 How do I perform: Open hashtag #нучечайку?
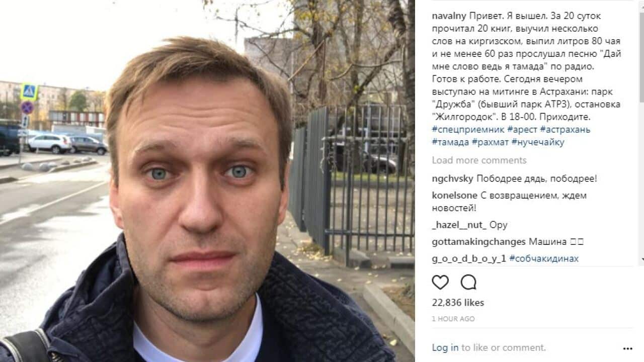click(538, 142)
